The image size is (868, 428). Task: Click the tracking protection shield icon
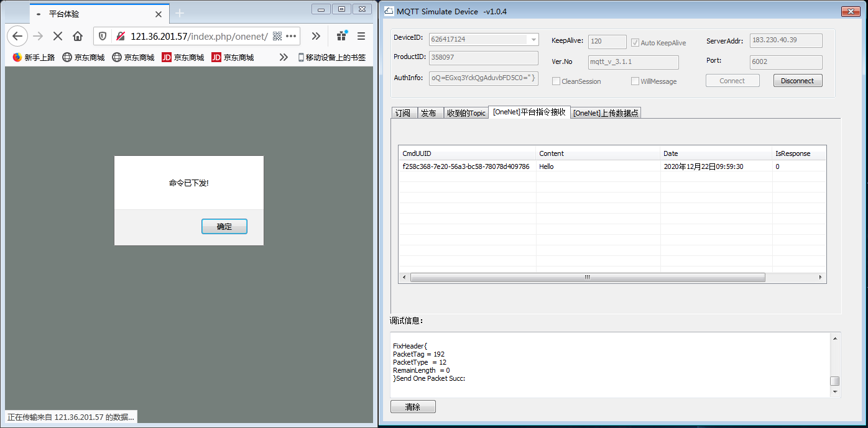click(x=103, y=36)
